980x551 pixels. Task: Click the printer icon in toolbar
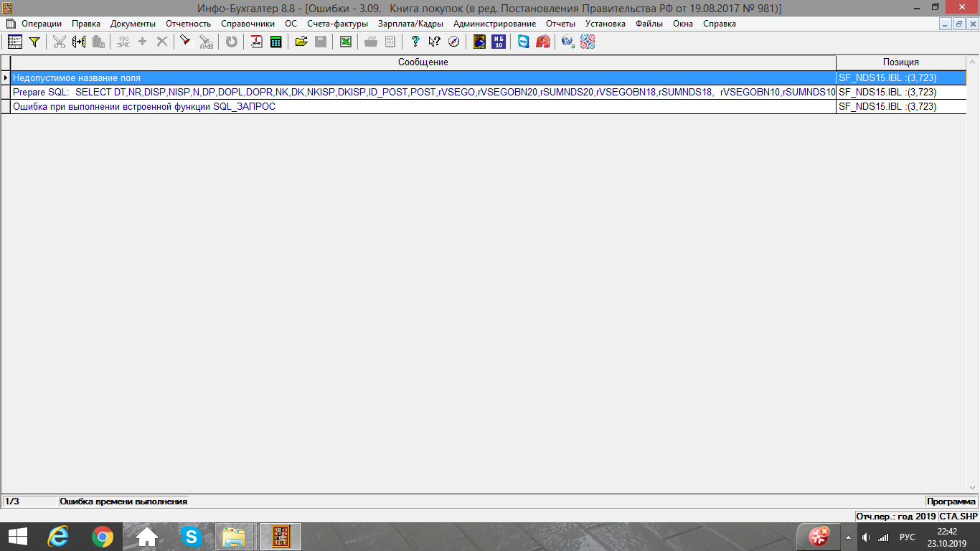pyautogui.click(x=371, y=42)
